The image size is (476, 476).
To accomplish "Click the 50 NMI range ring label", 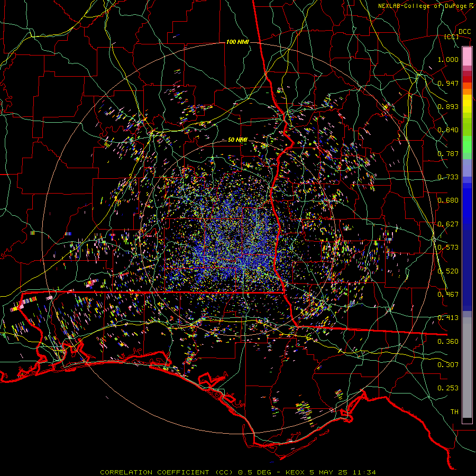I will point(237,140).
